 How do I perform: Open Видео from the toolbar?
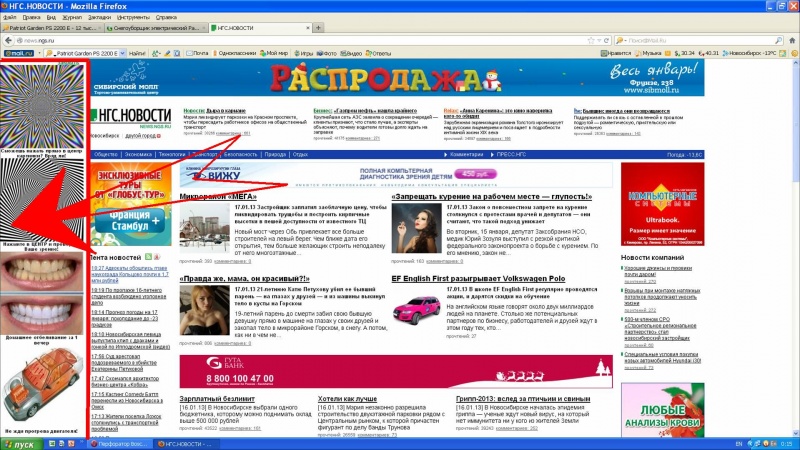351,53
